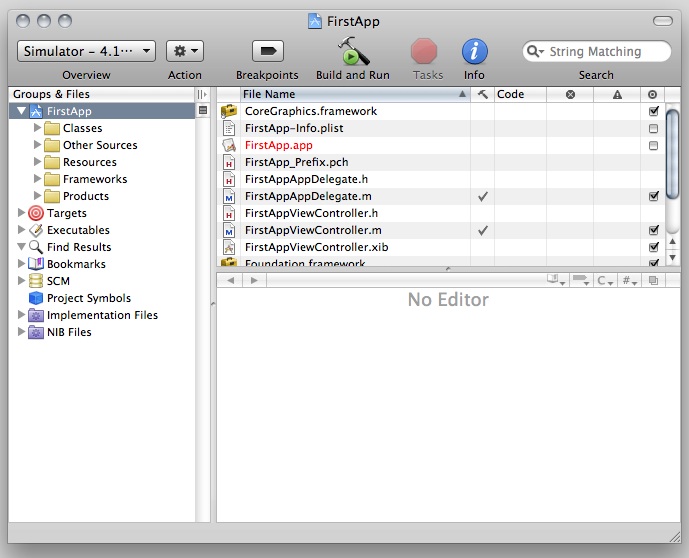Click the Bookmarks book icon
Viewport: 689px width, 558px height.
(x=36, y=264)
